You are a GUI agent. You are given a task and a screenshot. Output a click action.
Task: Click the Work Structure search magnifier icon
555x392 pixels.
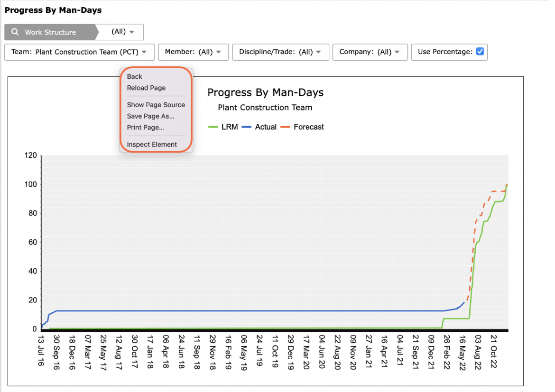click(x=15, y=32)
